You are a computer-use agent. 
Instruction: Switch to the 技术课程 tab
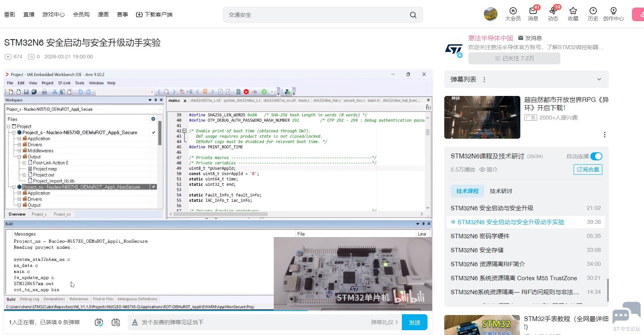pyautogui.click(x=467, y=191)
